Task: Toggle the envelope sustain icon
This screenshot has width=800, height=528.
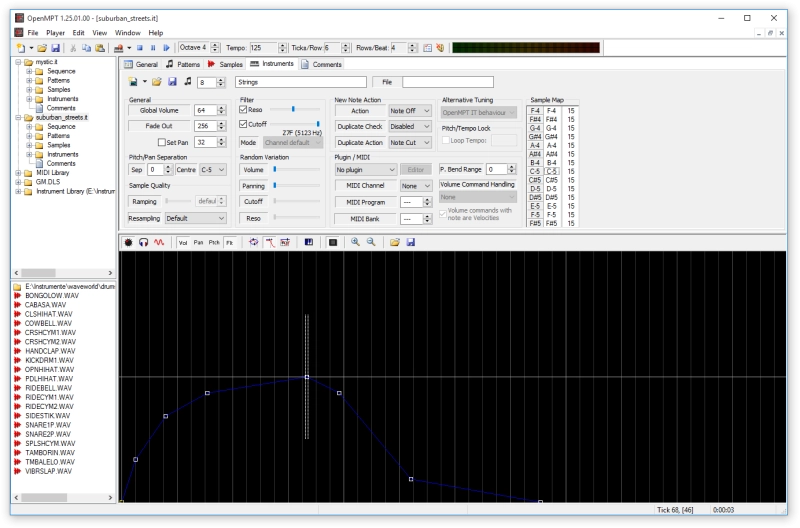Action: 269,242
